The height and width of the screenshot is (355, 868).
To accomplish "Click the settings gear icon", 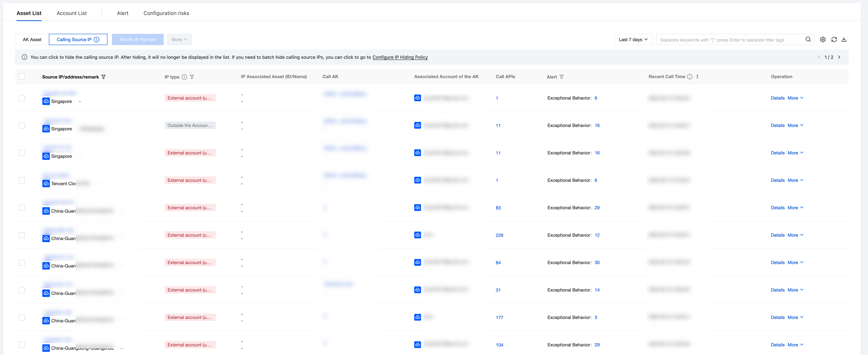I will pos(822,39).
